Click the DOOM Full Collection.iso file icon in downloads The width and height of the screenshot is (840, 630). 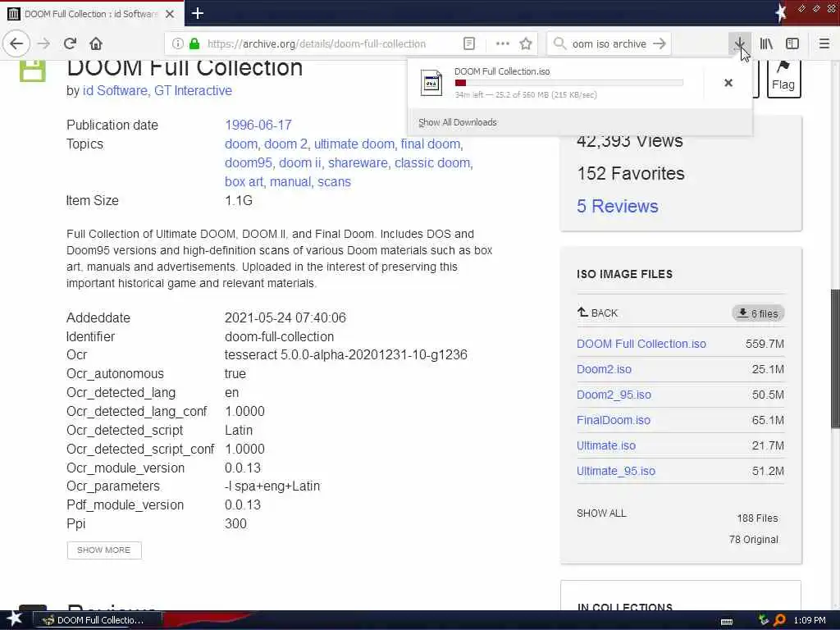tap(431, 83)
